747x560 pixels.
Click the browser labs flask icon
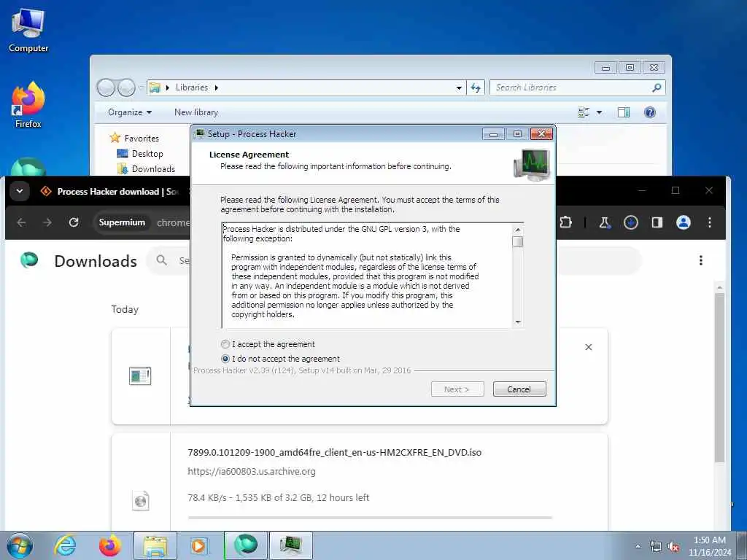point(605,222)
